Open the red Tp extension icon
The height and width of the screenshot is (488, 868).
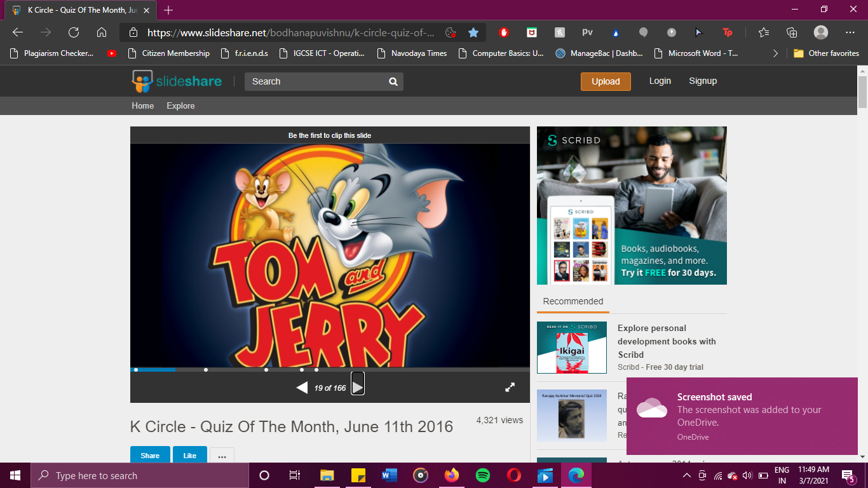point(728,32)
